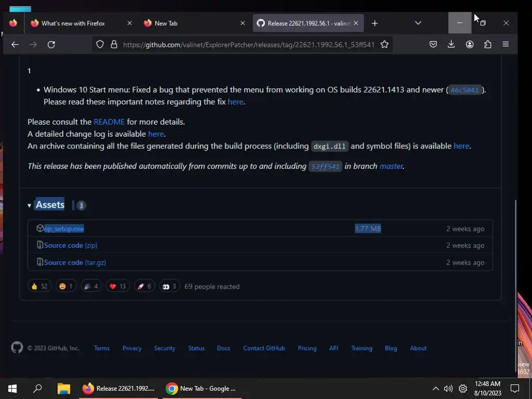Click the heart reaction with 13
532x399 pixels.
pos(118,286)
